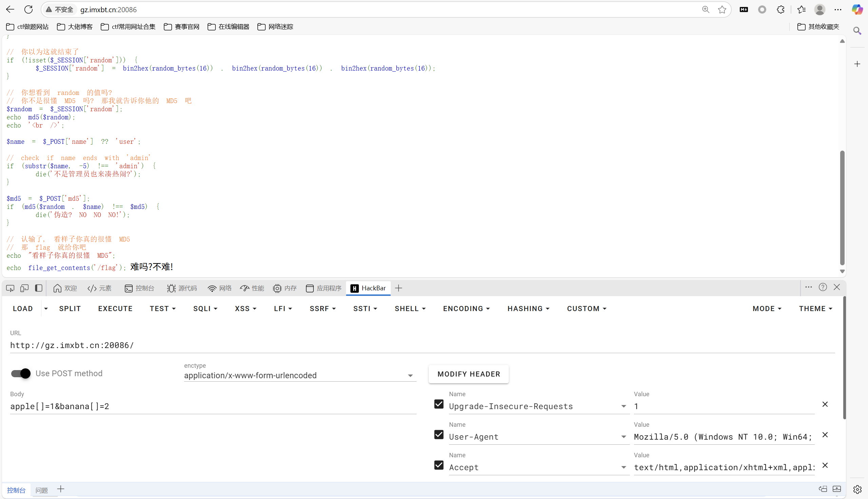
Task: Reload the page with refresh icon
Action: click(28, 9)
